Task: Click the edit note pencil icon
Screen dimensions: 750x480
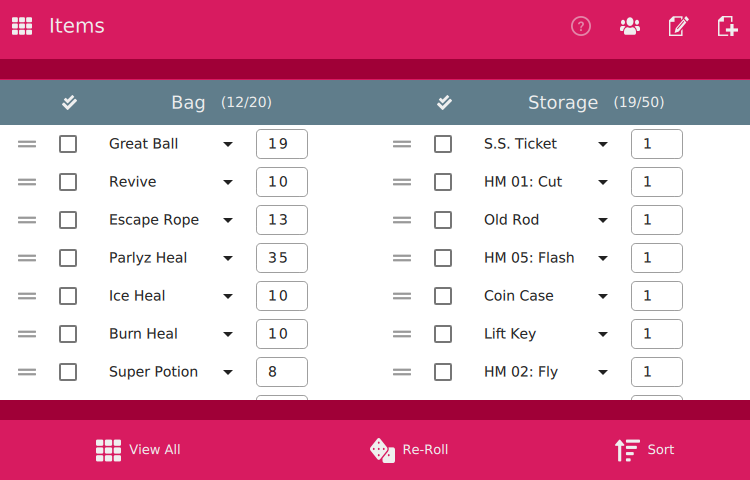Action: tap(679, 26)
